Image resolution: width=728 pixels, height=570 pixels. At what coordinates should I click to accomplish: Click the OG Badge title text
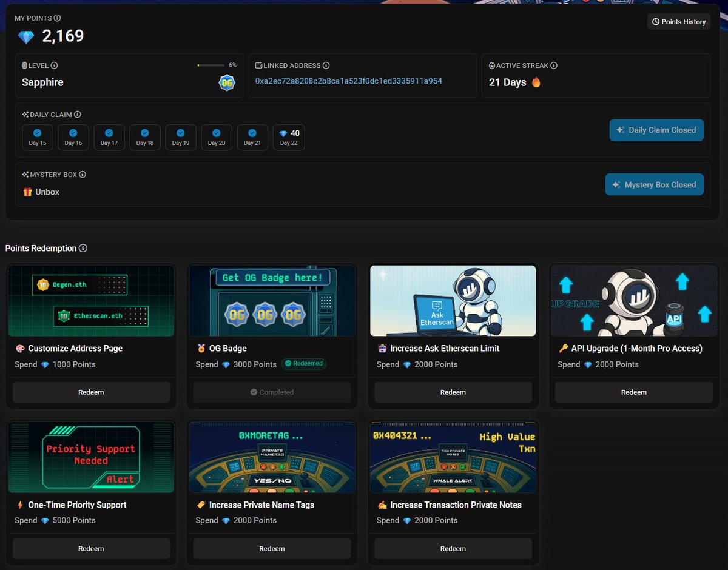click(x=228, y=349)
